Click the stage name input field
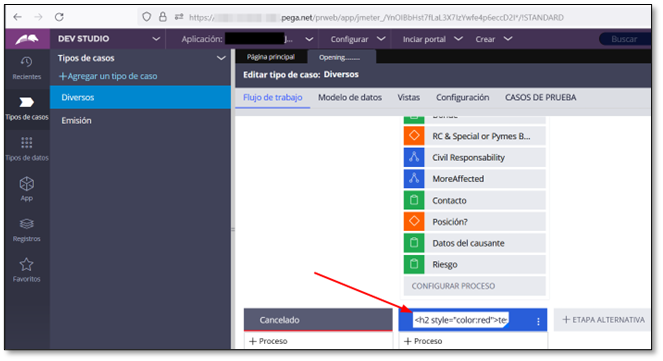Image resolution: width=663 pixels, height=361 pixels. [461, 320]
